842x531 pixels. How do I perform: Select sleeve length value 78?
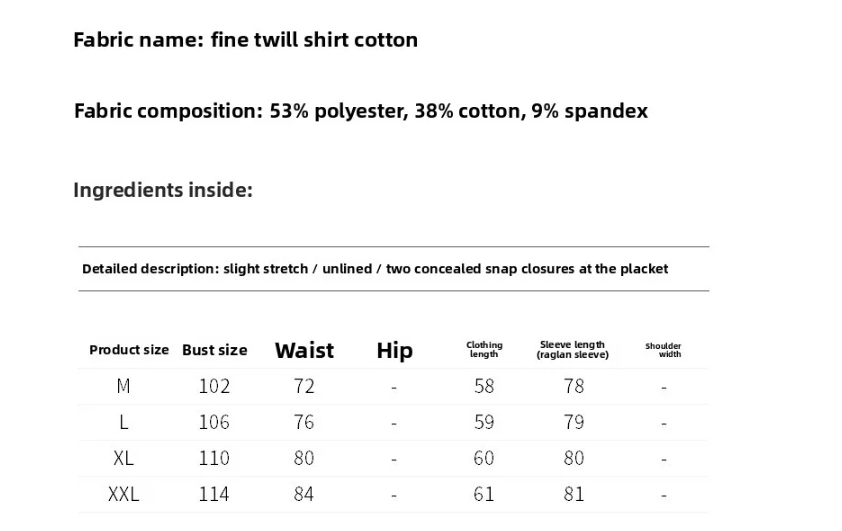coord(573,386)
